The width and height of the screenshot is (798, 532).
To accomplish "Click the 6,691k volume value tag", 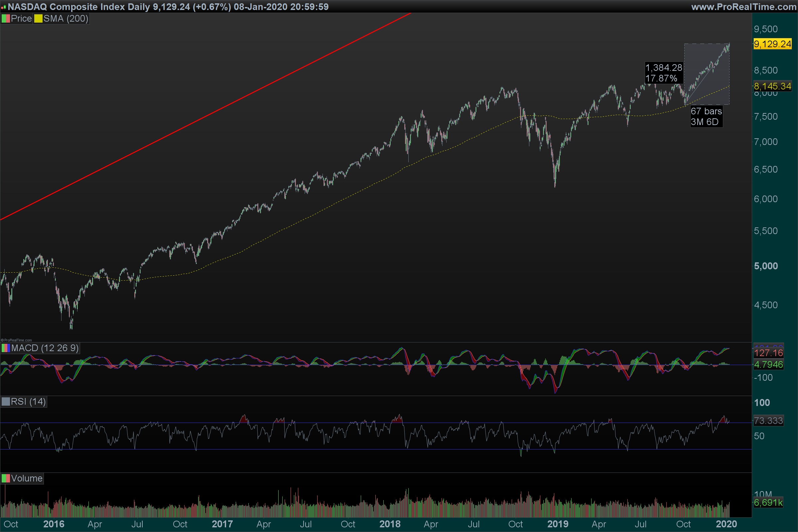I will [x=768, y=502].
